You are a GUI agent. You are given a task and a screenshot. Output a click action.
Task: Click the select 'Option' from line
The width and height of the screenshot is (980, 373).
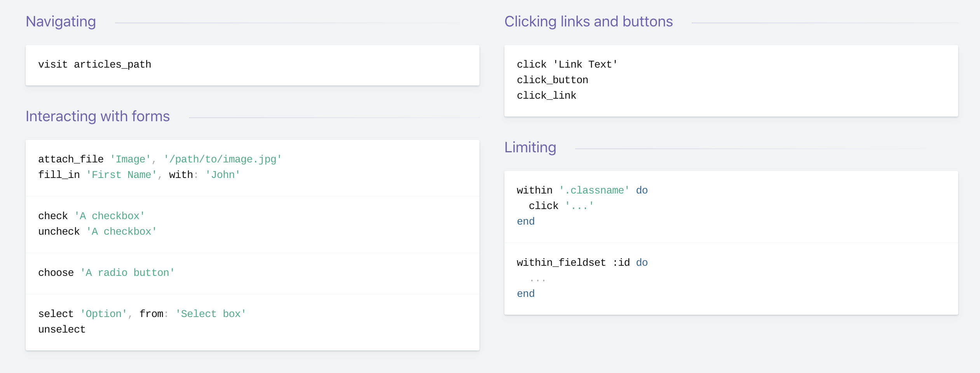point(142,314)
